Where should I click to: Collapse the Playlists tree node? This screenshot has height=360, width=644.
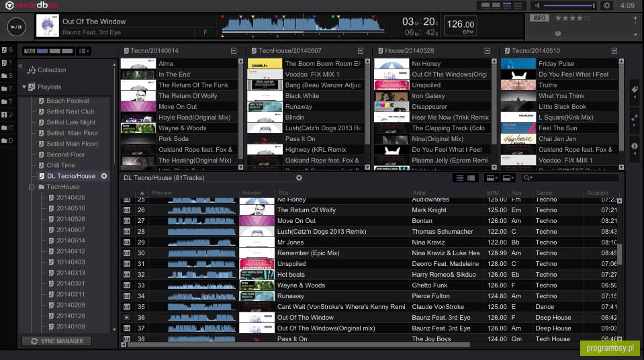pos(24,87)
